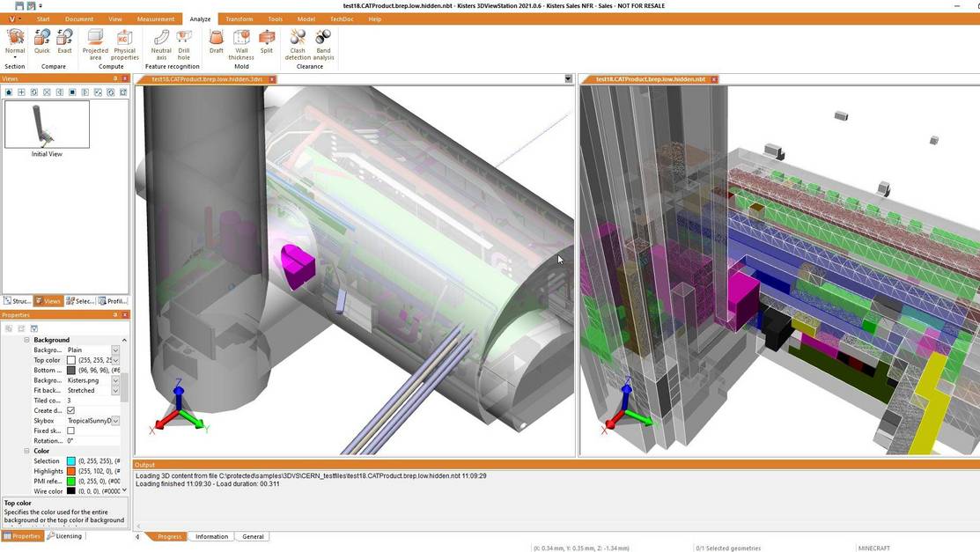980x552 pixels.
Task: Run an Exact compare
Action: click(x=64, y=42)
